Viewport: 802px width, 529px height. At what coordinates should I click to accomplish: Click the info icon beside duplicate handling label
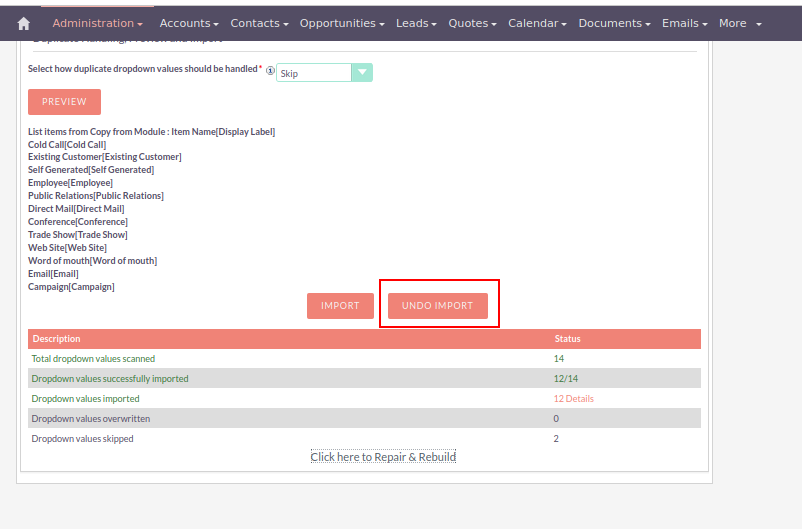tap(270, 71)
